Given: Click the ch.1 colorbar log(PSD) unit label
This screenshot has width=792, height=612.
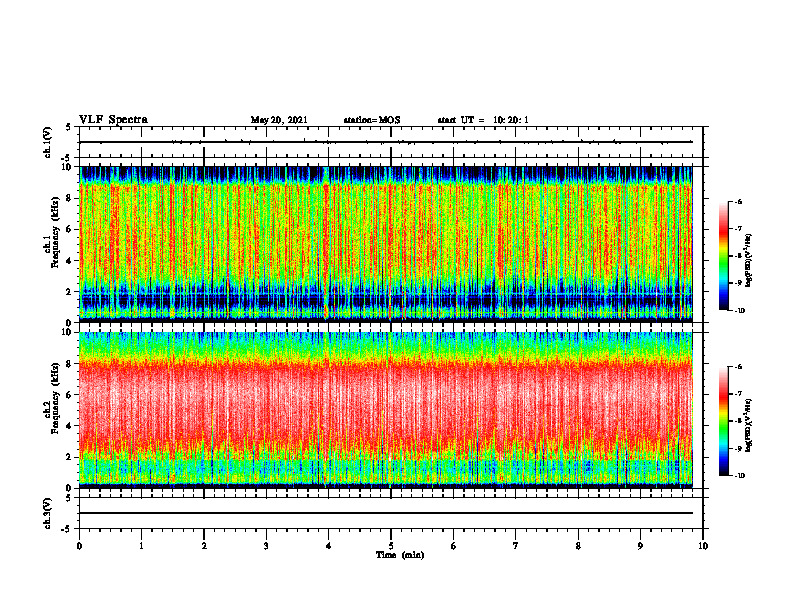Looking at the screenshot, I should [749, 261].
